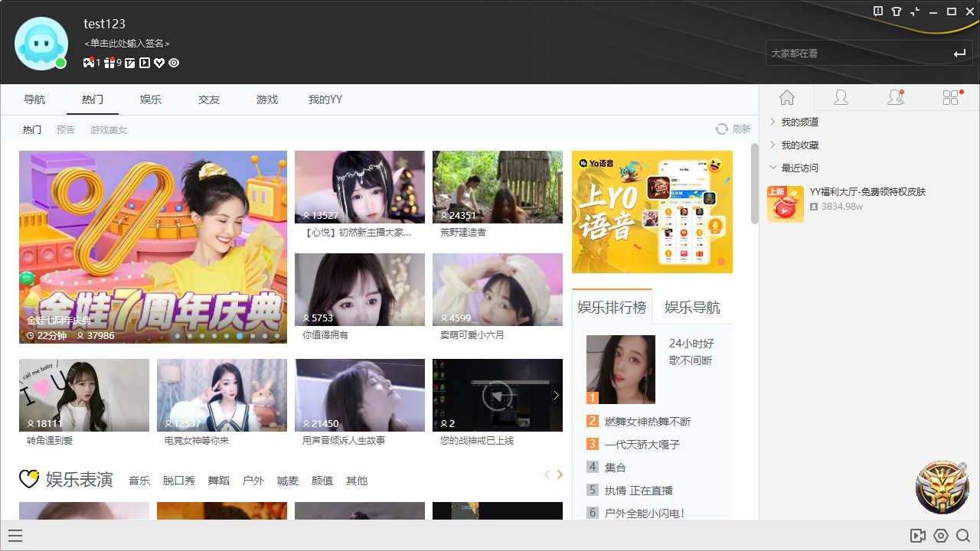The height and width of the screenshot is (551, 980).
Task: Switch to the 游戏 tab
Action: [266, 99]
